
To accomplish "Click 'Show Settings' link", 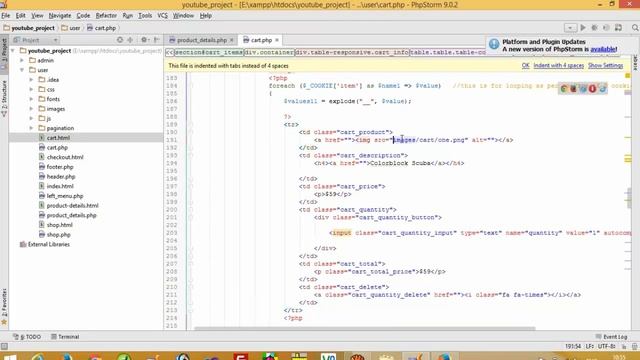I will click(x=605, y=66).
